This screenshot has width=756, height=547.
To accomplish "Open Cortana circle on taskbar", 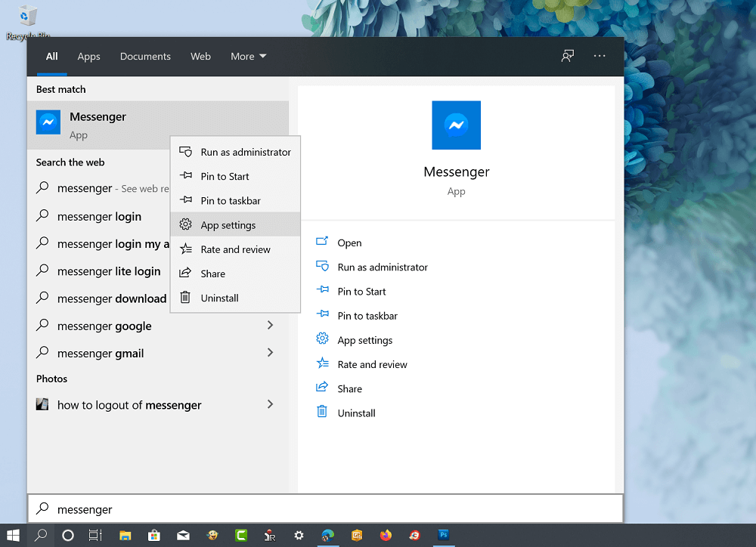I will (68, 535).
